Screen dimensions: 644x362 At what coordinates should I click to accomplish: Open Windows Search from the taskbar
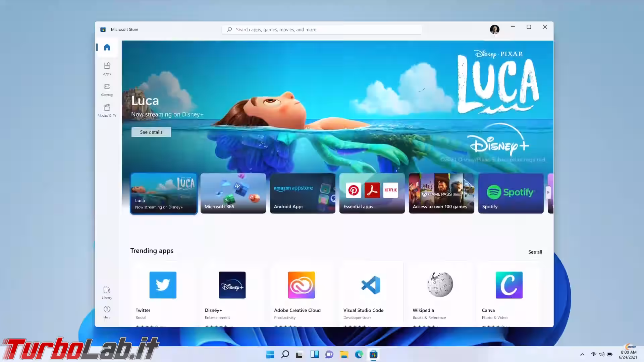coord(285,354)
